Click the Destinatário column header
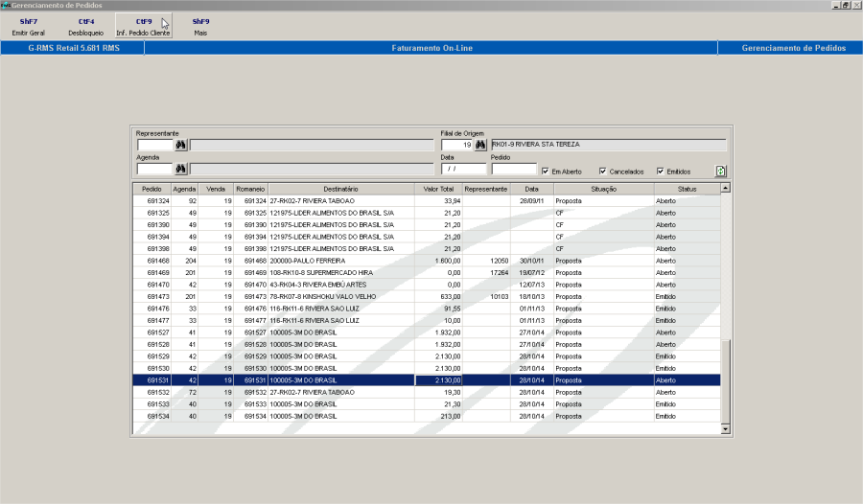863x504 pixels. [x=341, y=189]
